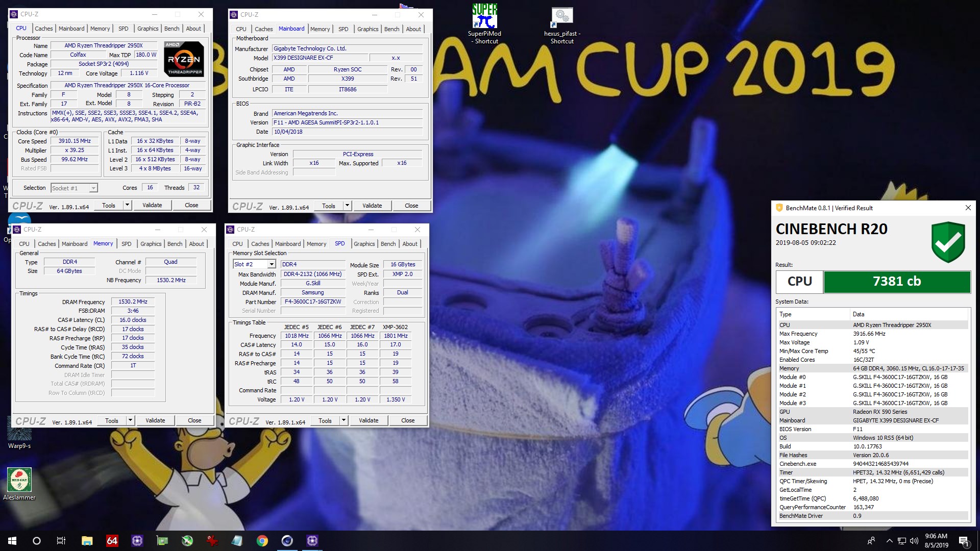
Task: Open the green graphics card taskbar icon
Action: pyautogui.click(x=162, y=541)
